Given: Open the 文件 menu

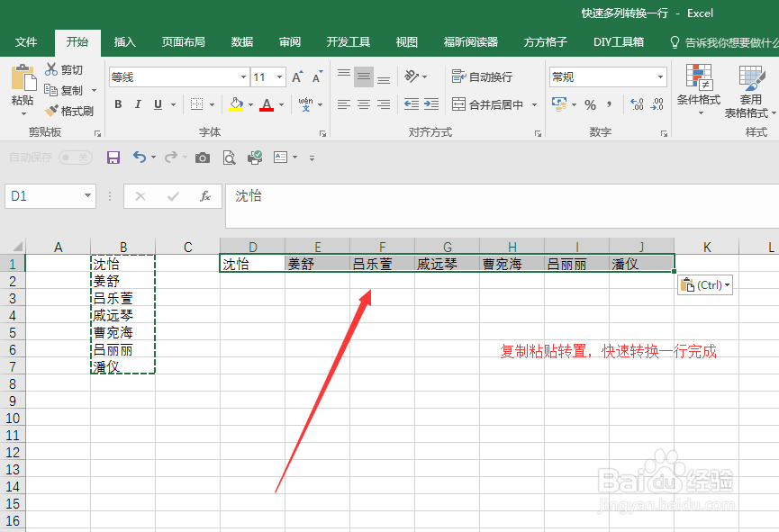Looking at the screenshot, I should click(27, 41).
